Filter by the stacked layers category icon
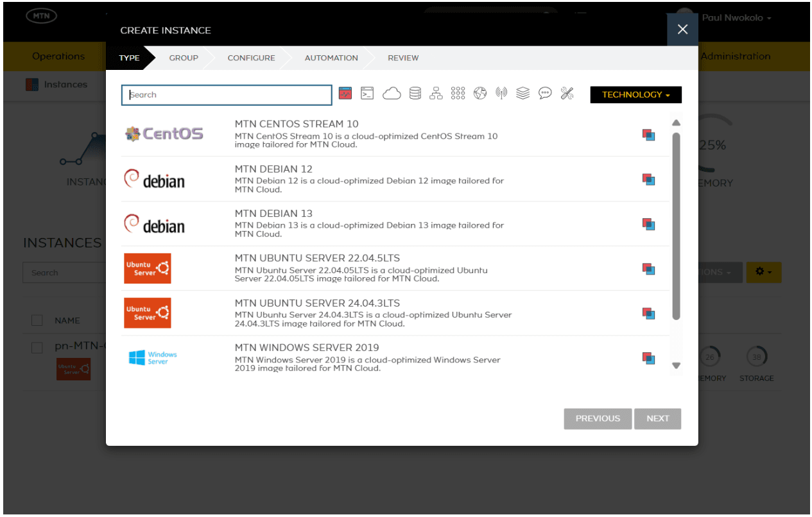 coord(523,94)
